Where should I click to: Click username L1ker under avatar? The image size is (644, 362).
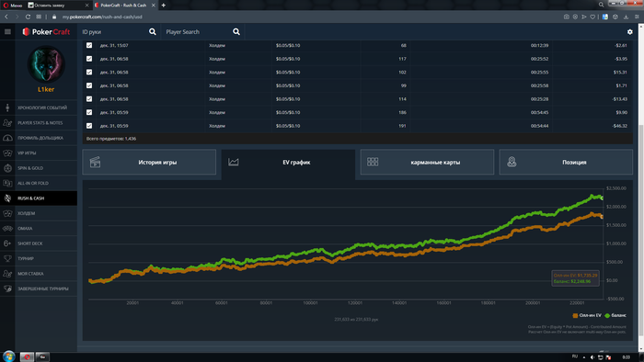[x=46, y=89]
